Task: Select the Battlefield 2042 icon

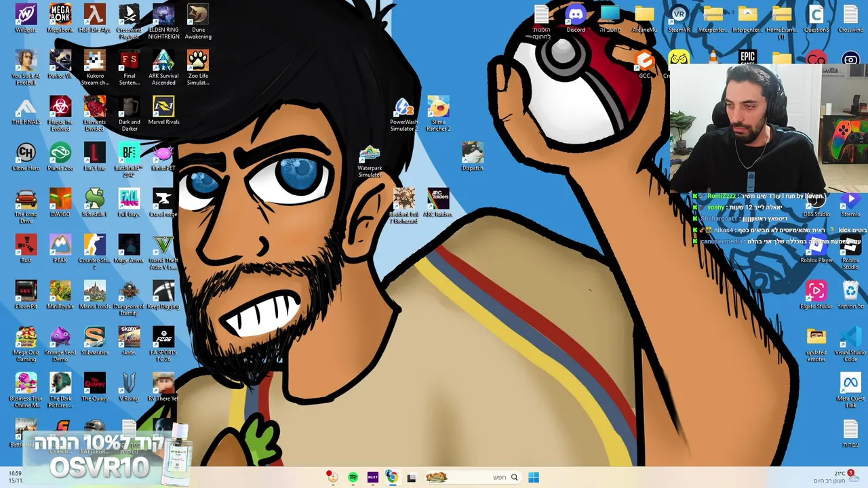Action: [x=129, y=160]
